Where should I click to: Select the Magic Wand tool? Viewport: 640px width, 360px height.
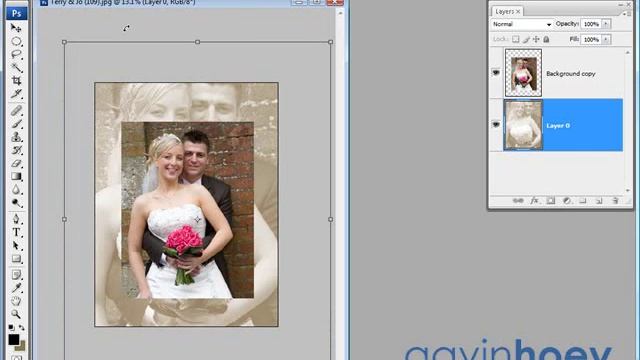tap(16, 67)
